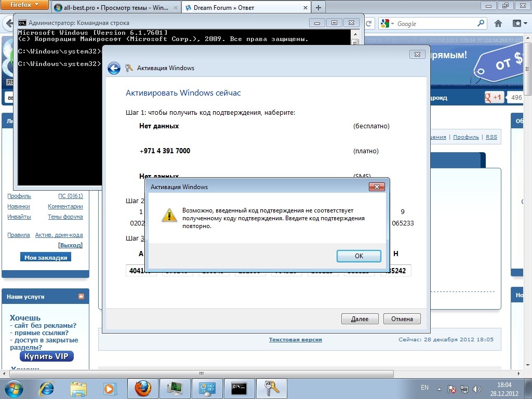532x399 pixels.
Task: Focus confirmation code field under column H
Action: click(x=395, y=270)
